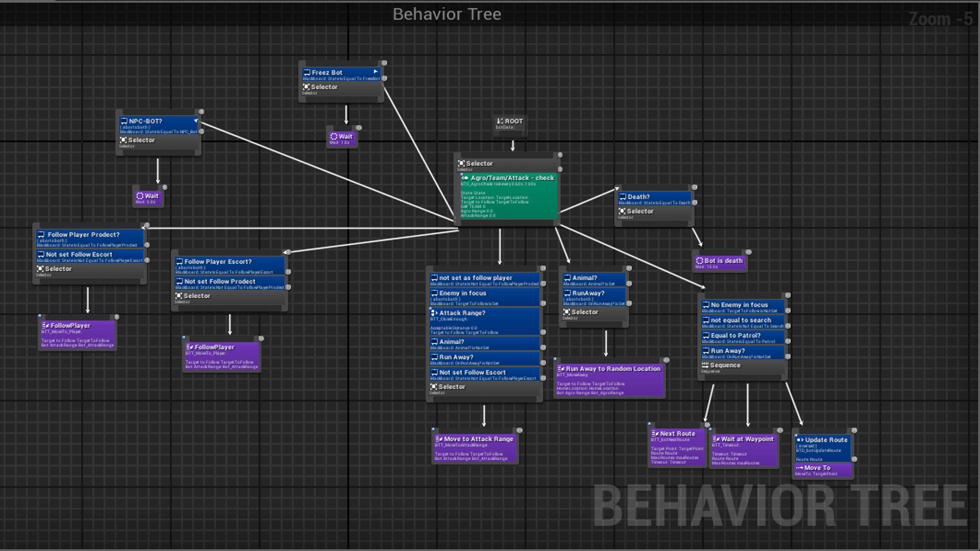Screen dimensions: 980x551
Task: Select the Wait at Waypoint task node
Action: coord(744,450)
